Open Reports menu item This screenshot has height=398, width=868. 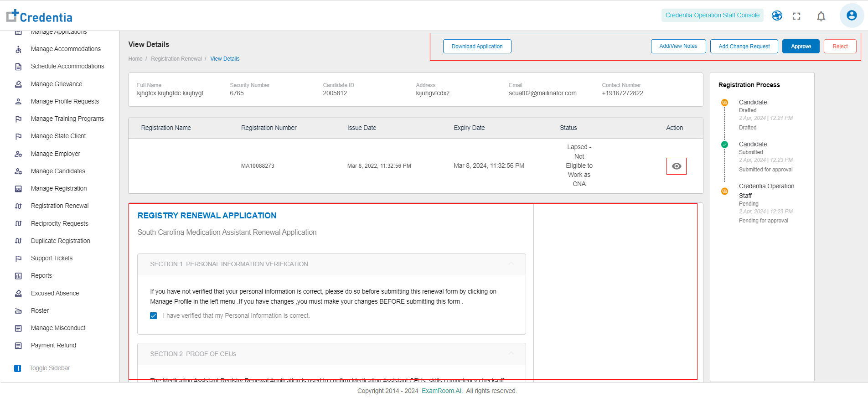(41, 276)
